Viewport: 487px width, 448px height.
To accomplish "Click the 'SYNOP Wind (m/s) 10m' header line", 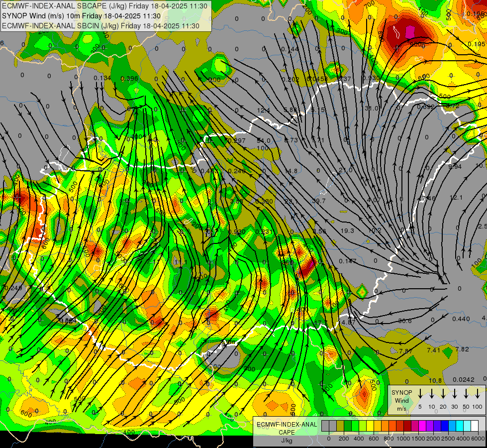I will 82,16.
